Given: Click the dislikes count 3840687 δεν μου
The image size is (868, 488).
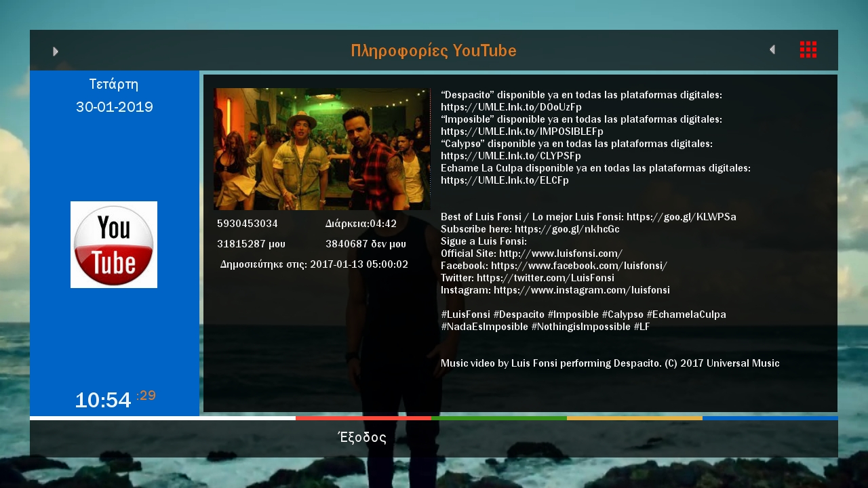Looking at the screenshot, I should click(x=366, y=244).
